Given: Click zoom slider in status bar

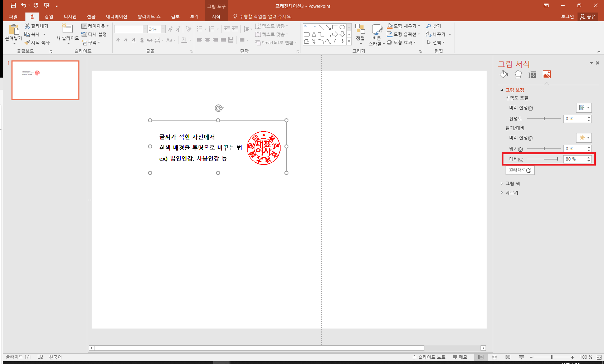Looking at the screenshot, I should (551, 357).
